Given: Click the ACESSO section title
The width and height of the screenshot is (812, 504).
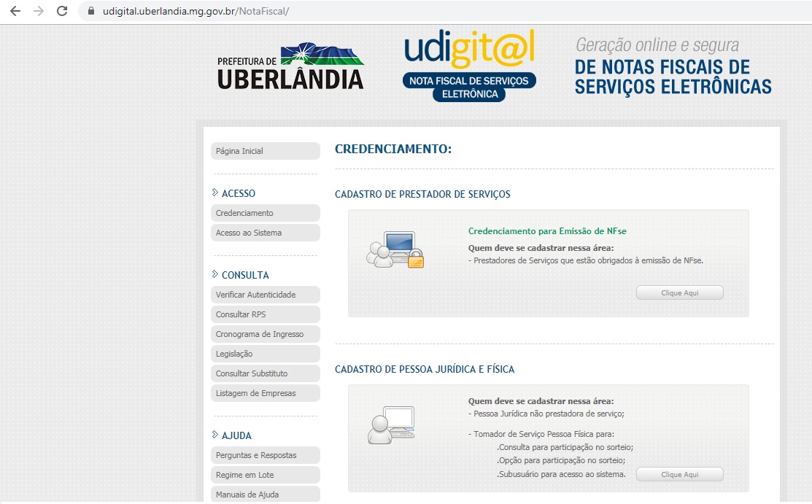Looking at the screenshot, I should (x=239, y=193).
